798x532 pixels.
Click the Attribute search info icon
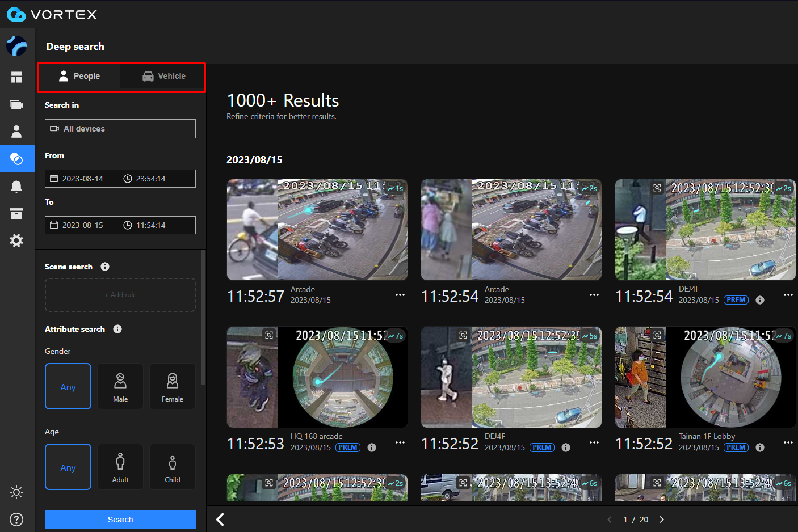pos(117,329)
